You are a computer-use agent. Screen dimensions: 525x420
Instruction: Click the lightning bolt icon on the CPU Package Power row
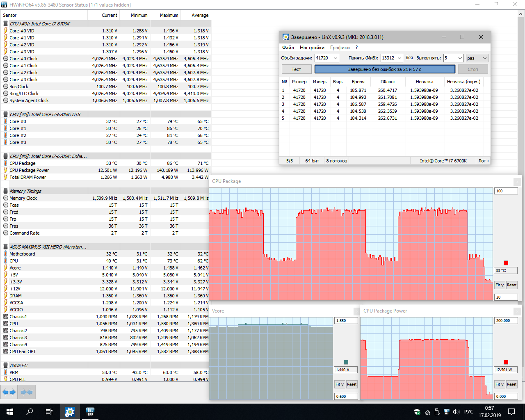pos(6,170)
